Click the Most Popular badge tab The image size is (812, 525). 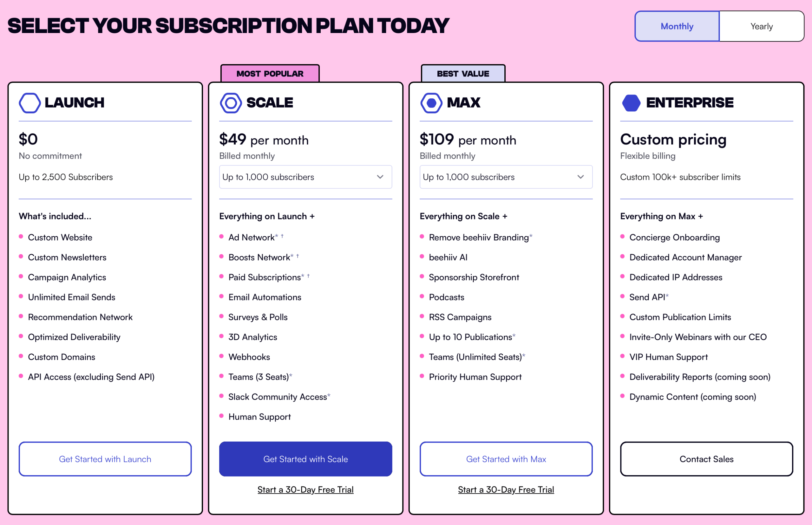270,74
